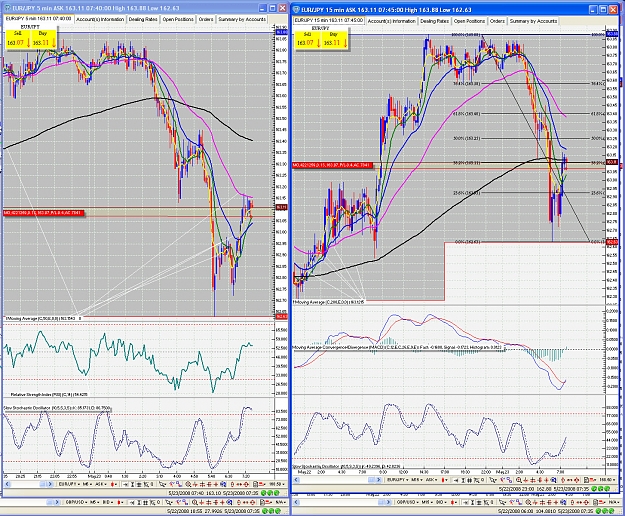
Task: Open Account(s) Information tab in 15 min window
Action: point(391,21)
